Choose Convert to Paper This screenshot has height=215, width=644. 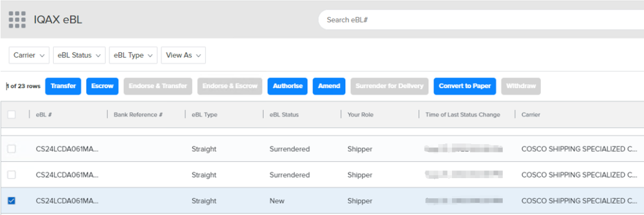[x=465, y=86]
